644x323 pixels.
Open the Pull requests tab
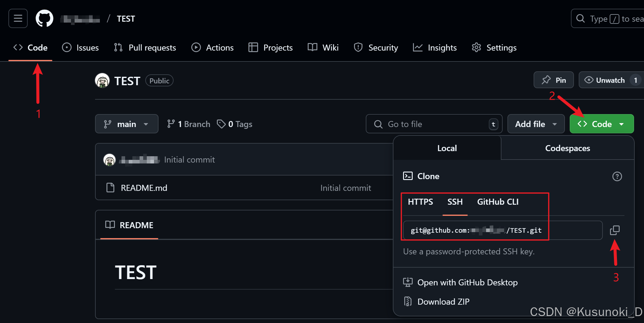coord(145,48)
